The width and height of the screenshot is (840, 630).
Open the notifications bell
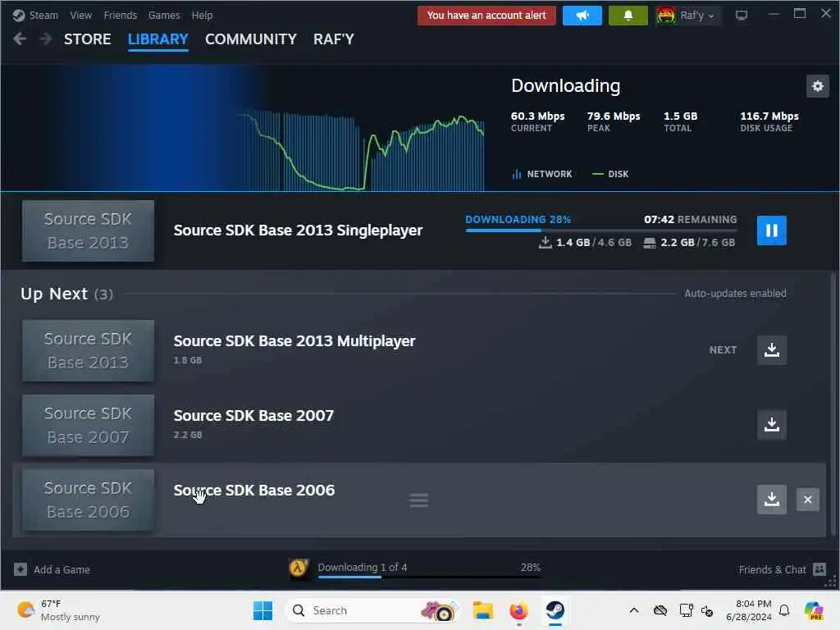coord(628,16)
